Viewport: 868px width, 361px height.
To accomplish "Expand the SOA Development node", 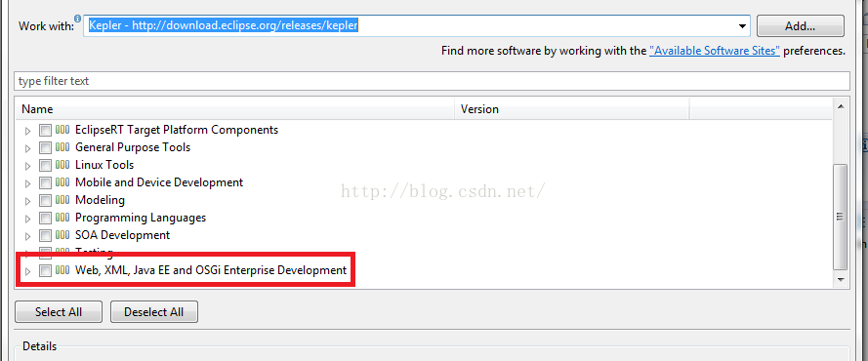I will pos(27,236).
